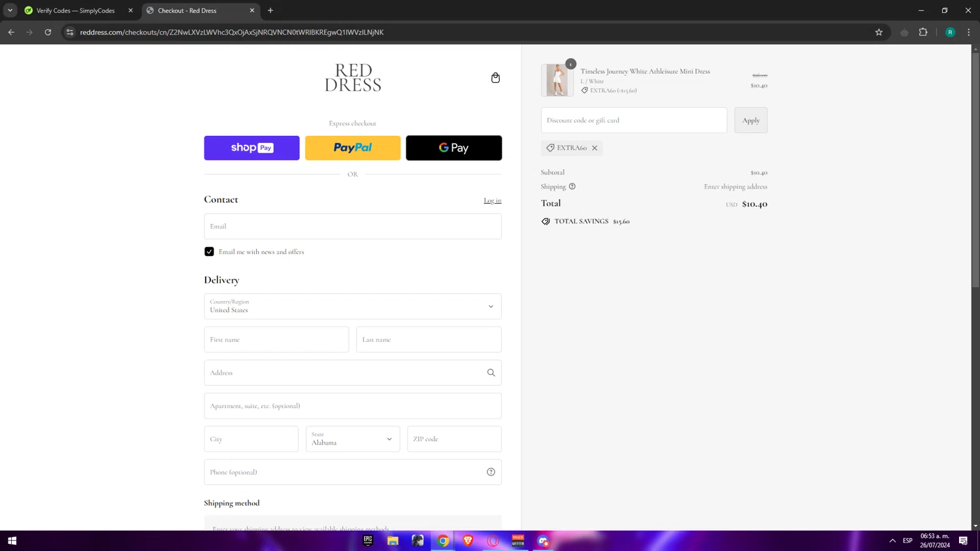The image size is (980, 551).
Task: Click the shipping info question mark icon
Action: (x=572, y=187)
